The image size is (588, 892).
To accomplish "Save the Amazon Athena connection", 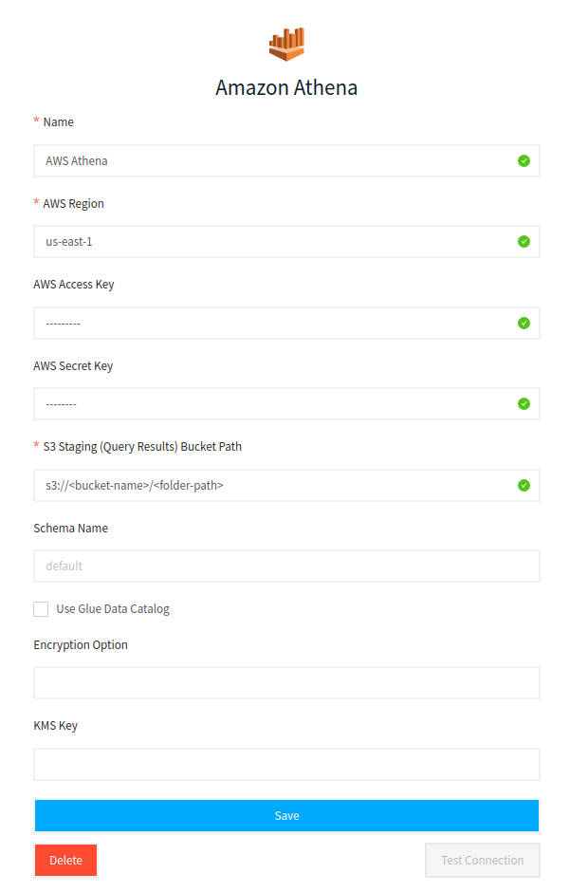I will click(286, 815).
